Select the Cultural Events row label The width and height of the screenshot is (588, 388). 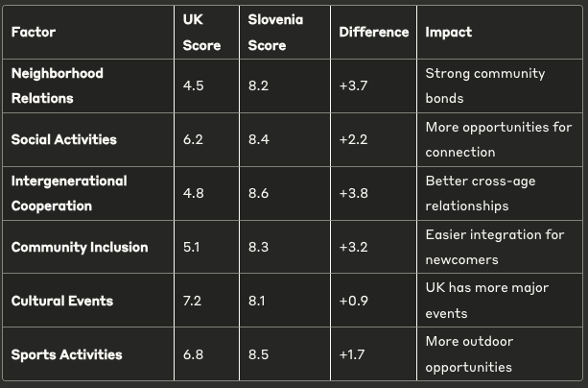(x=61, y=301)
